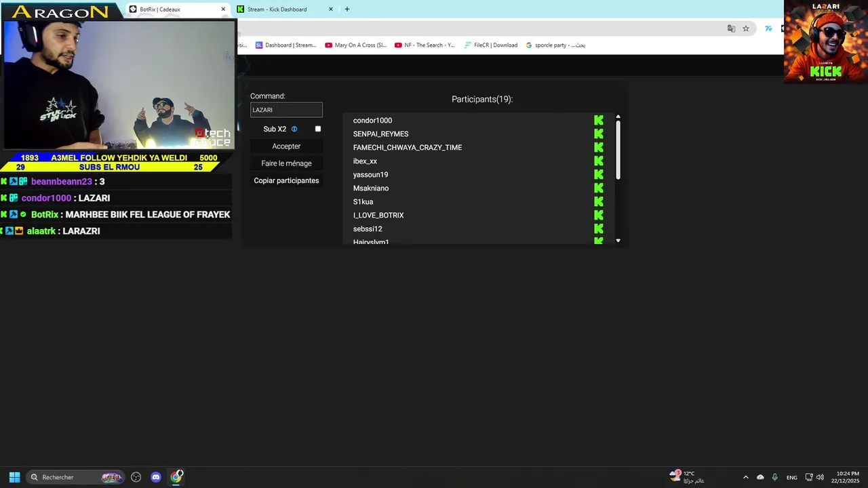This screenshot has width=868, height=488.
Task: Click participants list scroll up arrow
Action: coord(618,117)
